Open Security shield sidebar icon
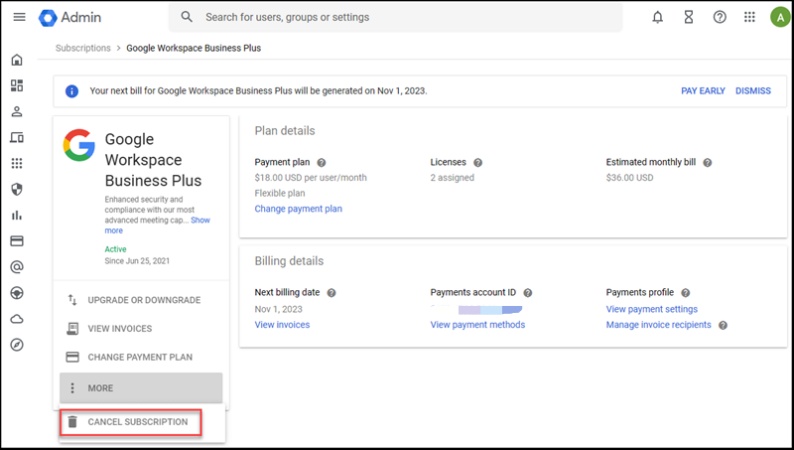 (x=17, y=189)
